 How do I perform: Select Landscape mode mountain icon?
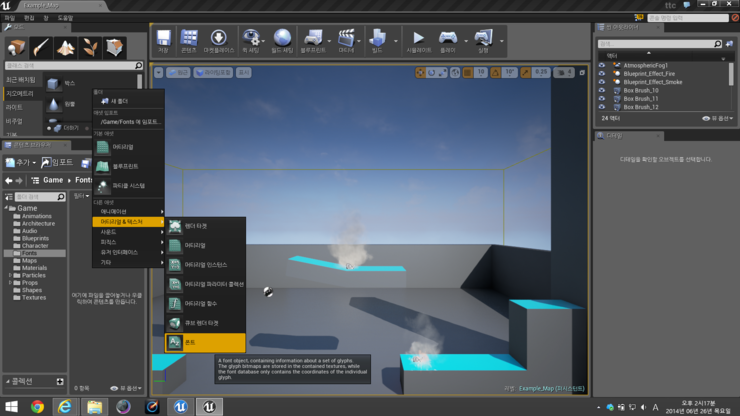(x=66, y=47)
